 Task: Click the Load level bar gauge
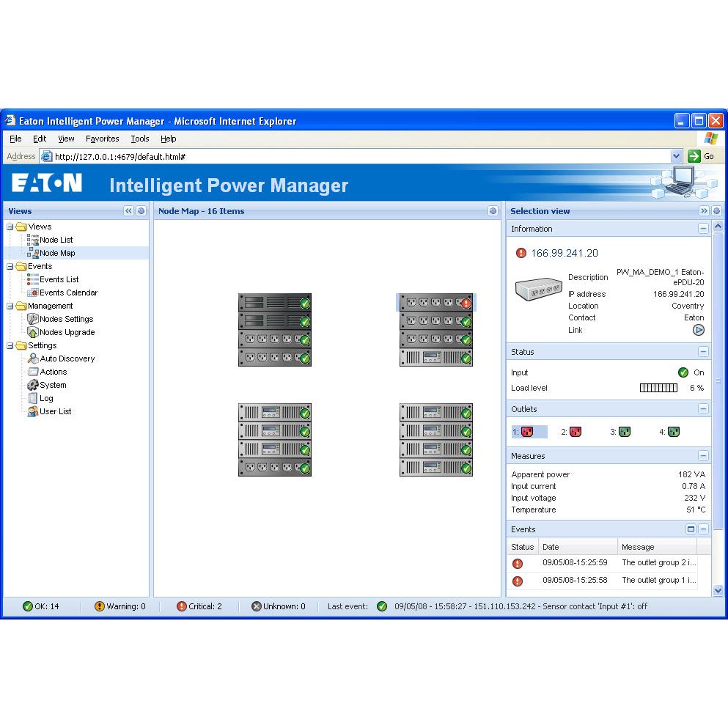point(659,388)
